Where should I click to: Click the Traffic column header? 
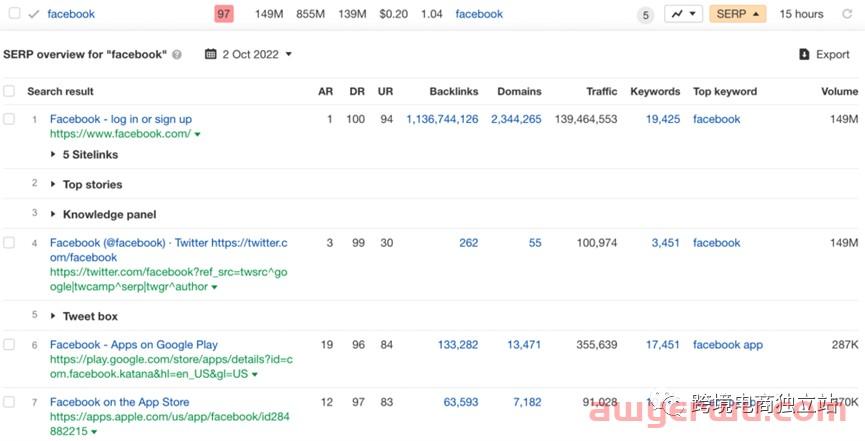pos(601,92)
